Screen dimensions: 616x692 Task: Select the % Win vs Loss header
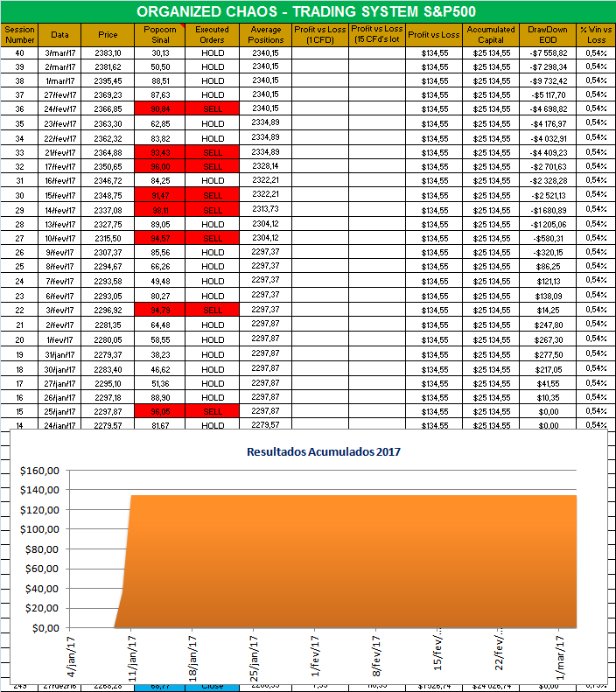pos(596,34)
